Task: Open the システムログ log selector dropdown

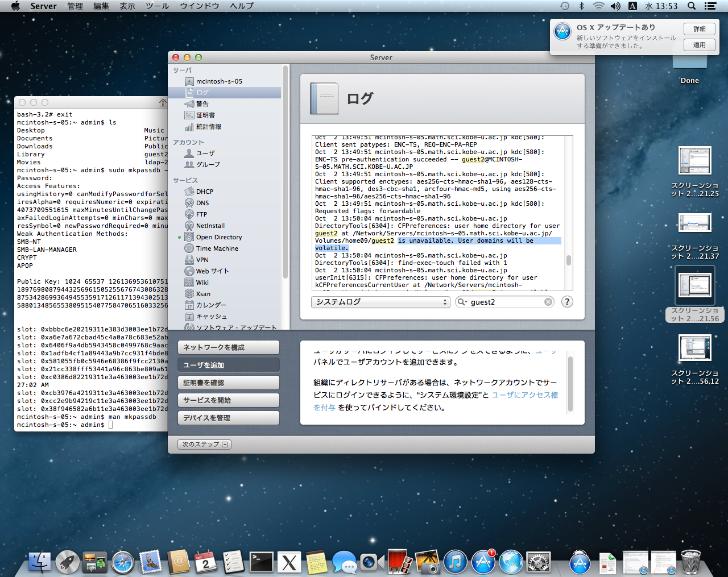Action: click(x=381, y=302)
